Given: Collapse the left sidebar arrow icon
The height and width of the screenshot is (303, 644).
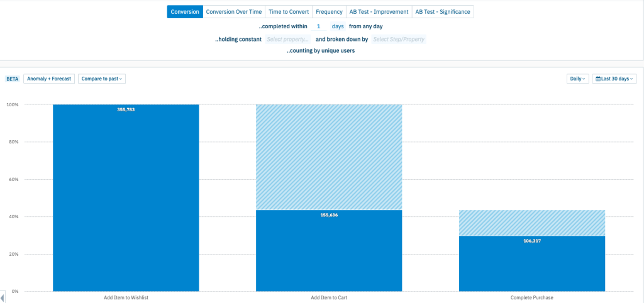Looking at the screenshot, I should (x=3, y=297).
